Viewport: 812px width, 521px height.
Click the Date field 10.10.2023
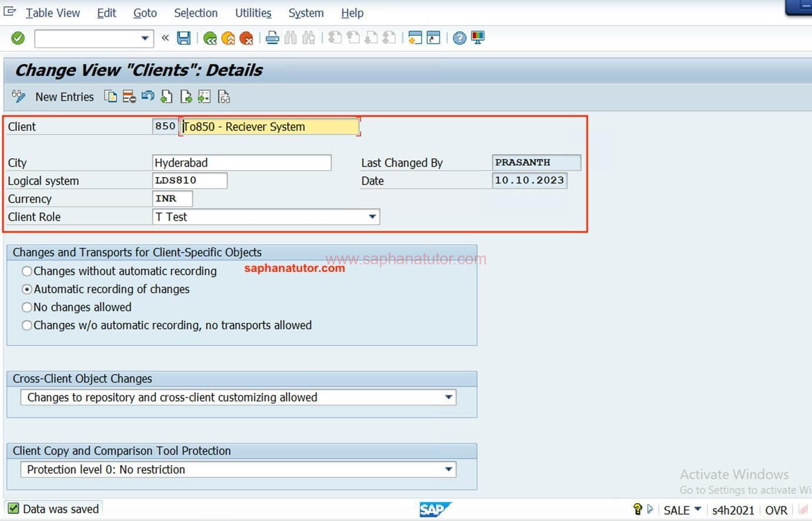pyautogui.click(x=529, y=181)
